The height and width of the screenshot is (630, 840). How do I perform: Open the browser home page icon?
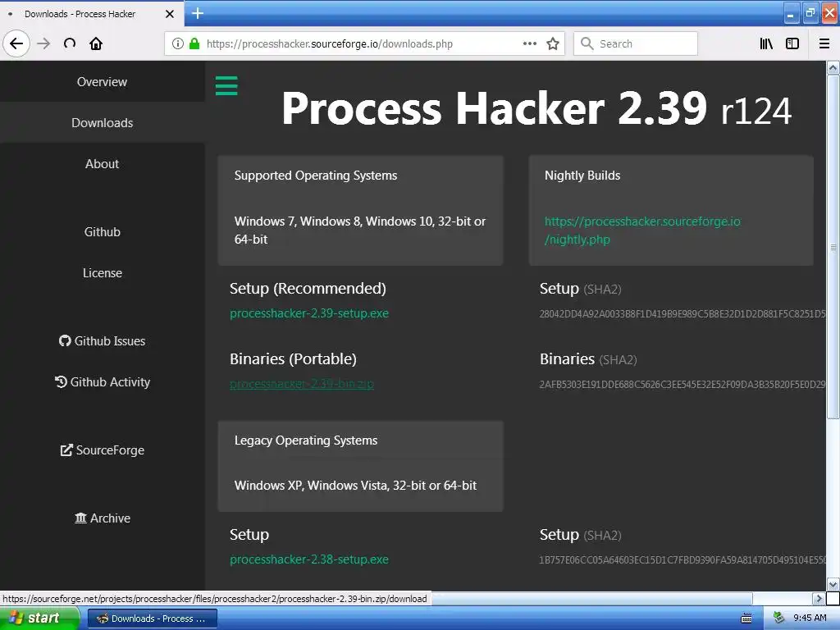coord(96,44)
